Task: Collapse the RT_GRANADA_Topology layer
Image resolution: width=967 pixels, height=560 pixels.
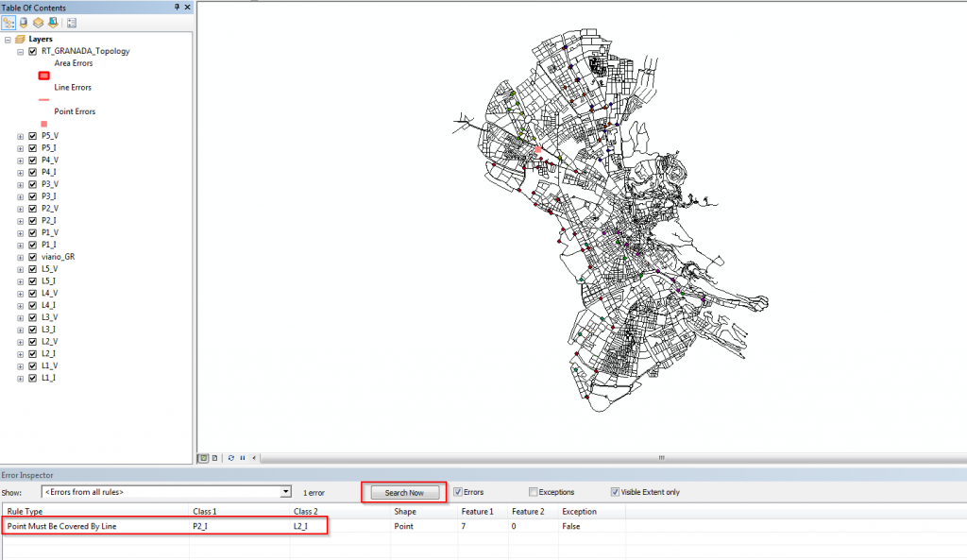Action: (x=21, y=52)
